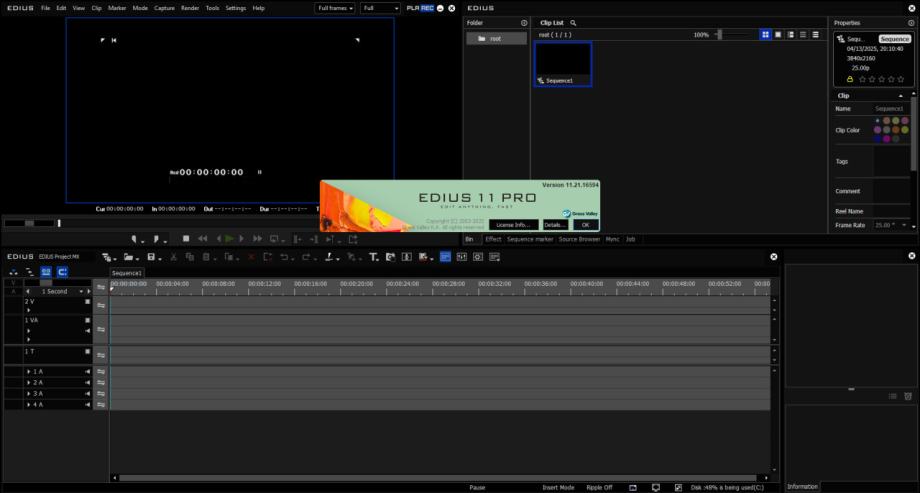
Task: Toggle mute on the 1 A audio track
Action: click(x=88, y=372)
